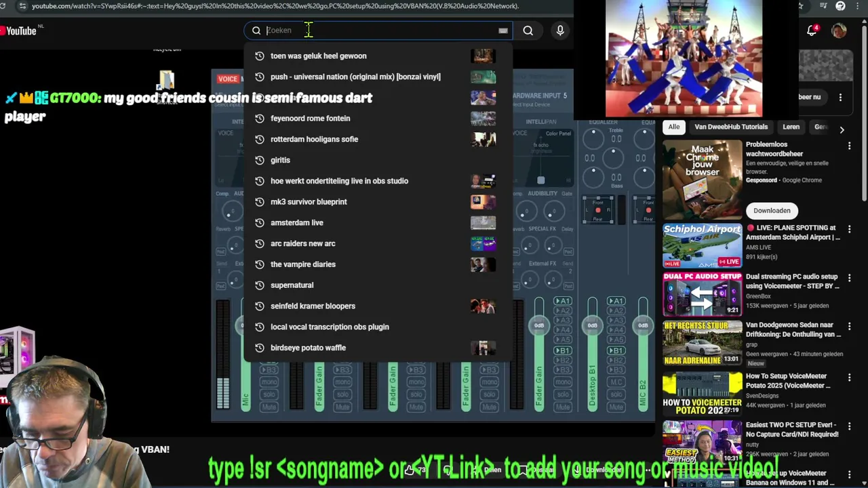
Task: Click the 0dB fader knob left of Desktop B1
Action: click(538, 325)
